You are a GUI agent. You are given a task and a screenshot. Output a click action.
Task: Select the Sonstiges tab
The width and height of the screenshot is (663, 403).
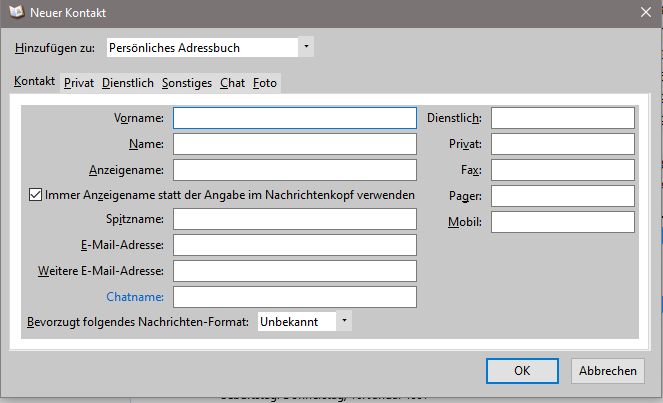(x=187, y=83)
